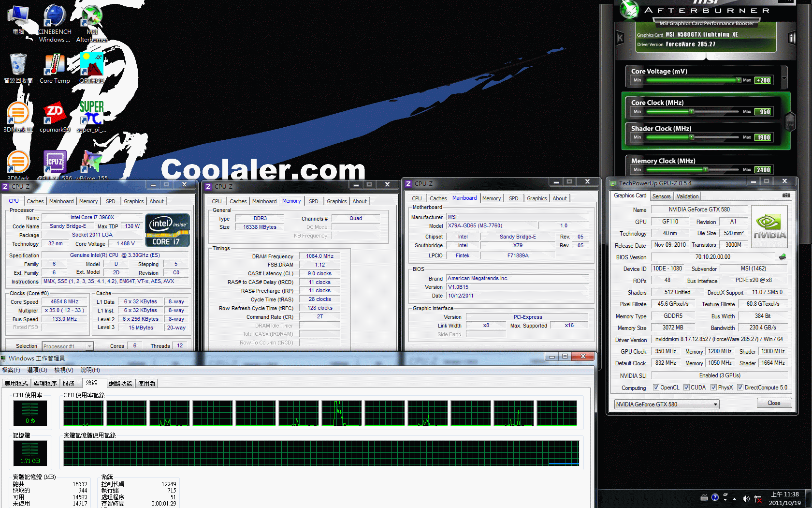Screen dimensions: 812x508
Task: Show hidden tray icons arrow
Action: coord(735,498)
